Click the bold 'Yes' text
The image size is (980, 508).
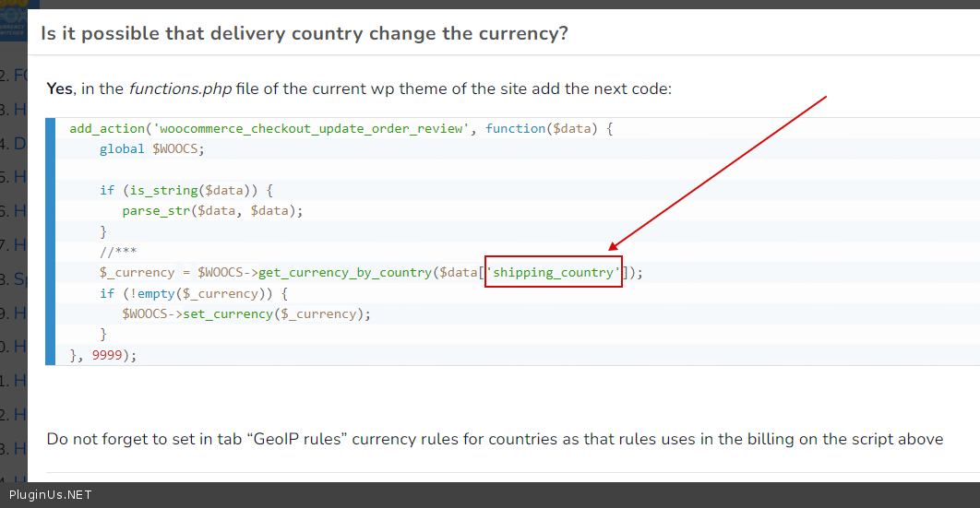click(x=59, y=89)
